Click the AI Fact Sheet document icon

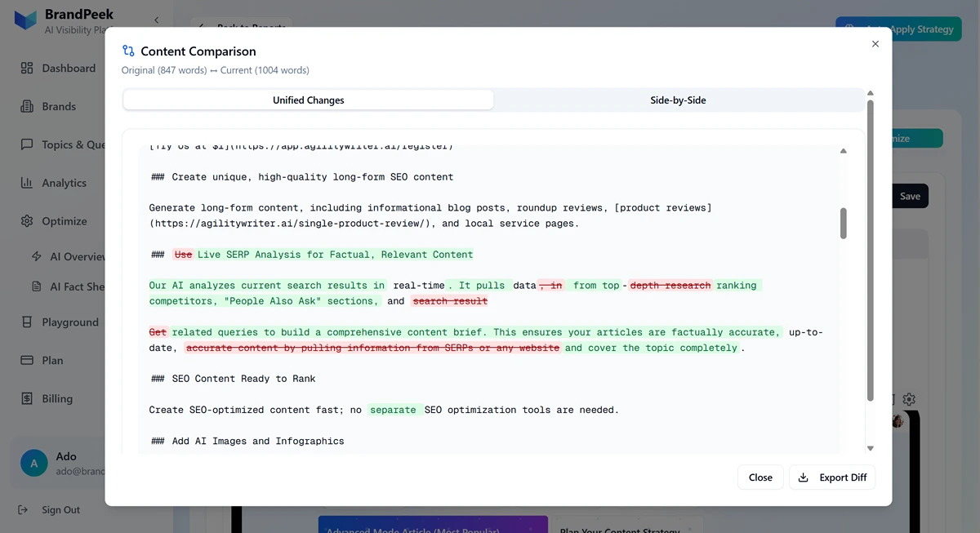36,286
